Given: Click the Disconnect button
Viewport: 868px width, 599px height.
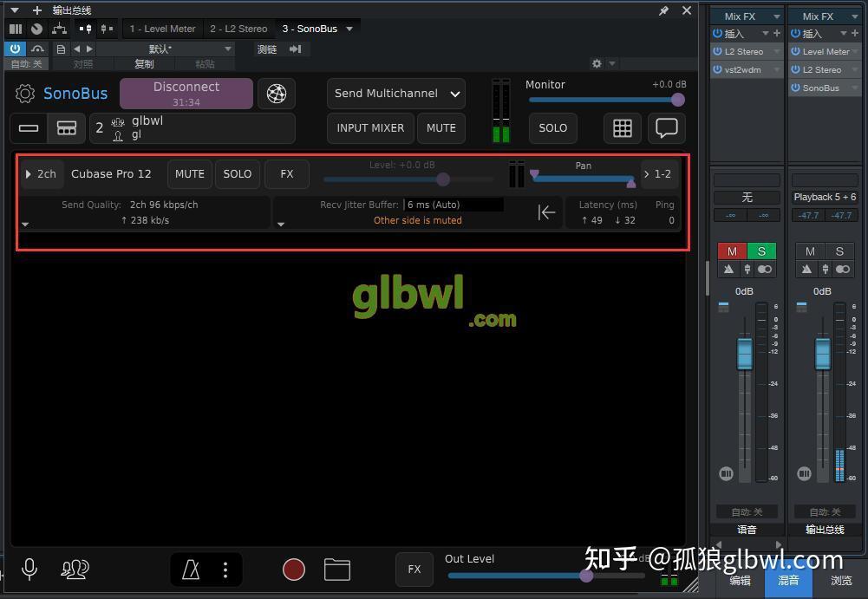Looking at the screenshot, I should (x=186, y=93).
